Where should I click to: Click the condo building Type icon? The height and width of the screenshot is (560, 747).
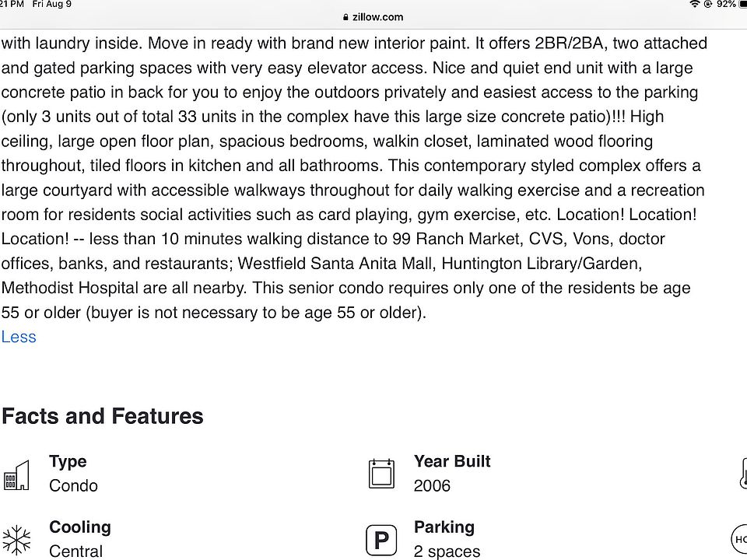click(16, 474)
